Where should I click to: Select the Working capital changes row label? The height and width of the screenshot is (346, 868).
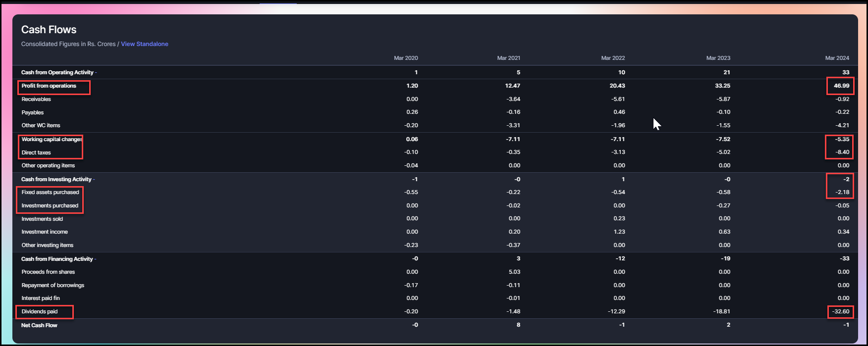[52, 139]
